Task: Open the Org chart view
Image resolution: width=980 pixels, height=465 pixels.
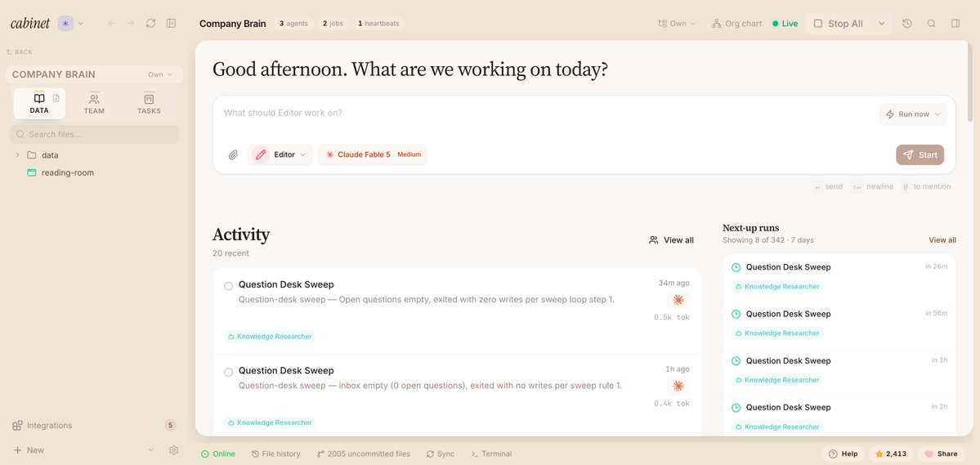Action: tap(737, 24)
